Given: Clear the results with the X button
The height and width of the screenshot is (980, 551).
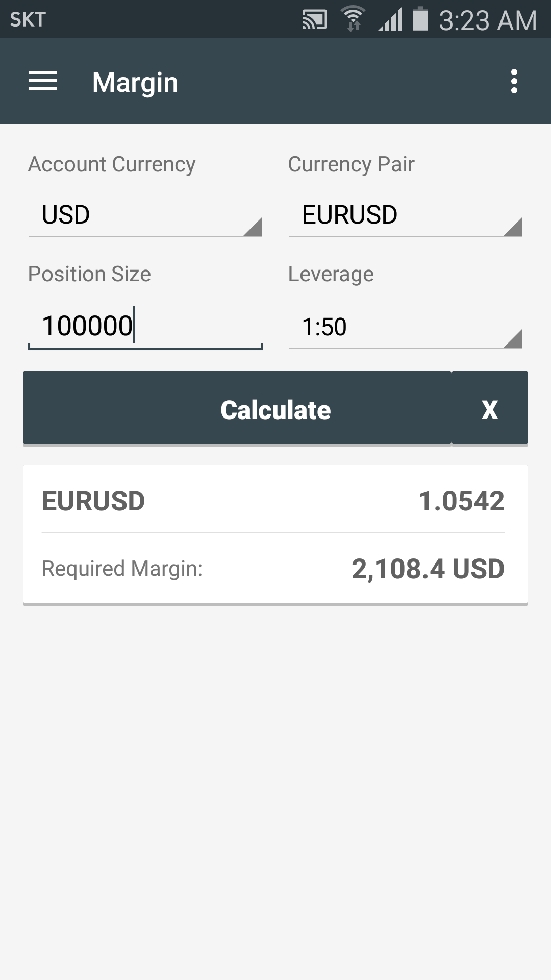Looking at the screenshot, I should [x=489, y=409].
